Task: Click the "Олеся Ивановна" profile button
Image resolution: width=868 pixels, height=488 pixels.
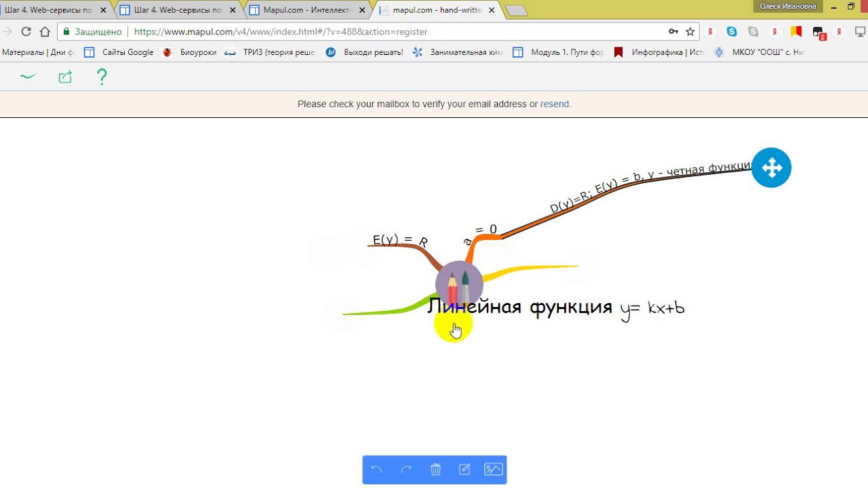Action: (x=787, y=6)
